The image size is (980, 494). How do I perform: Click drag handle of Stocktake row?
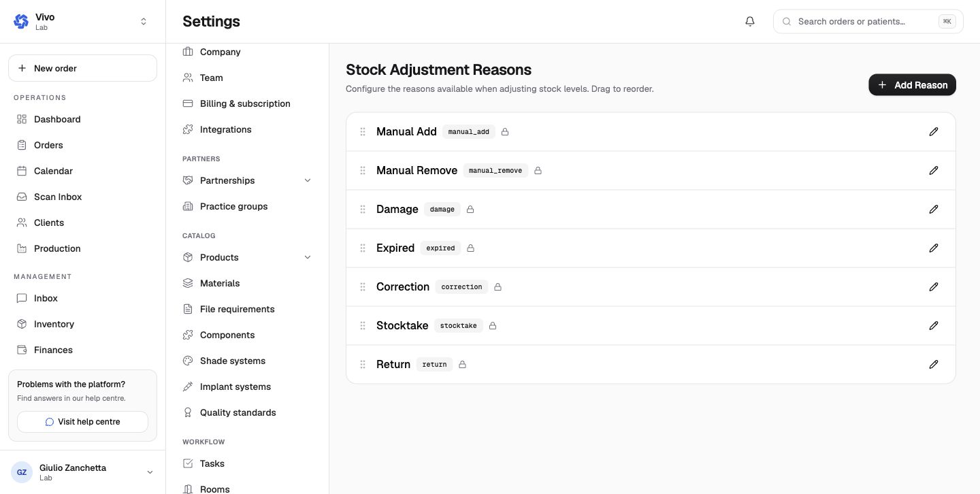[363, 325]
